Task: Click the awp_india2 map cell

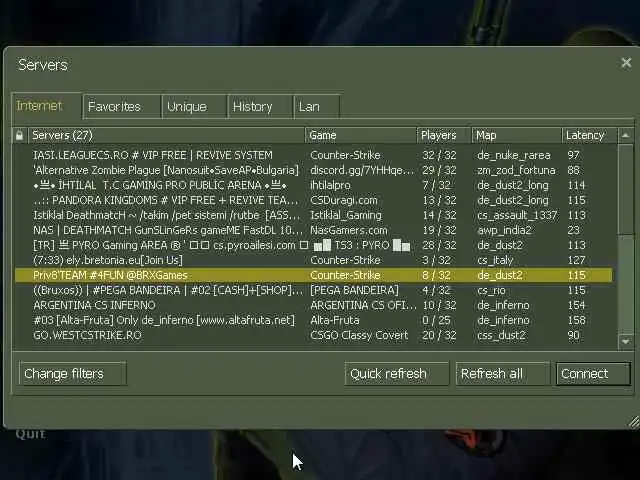Action: pyautogui.click(x=504, y=230)
